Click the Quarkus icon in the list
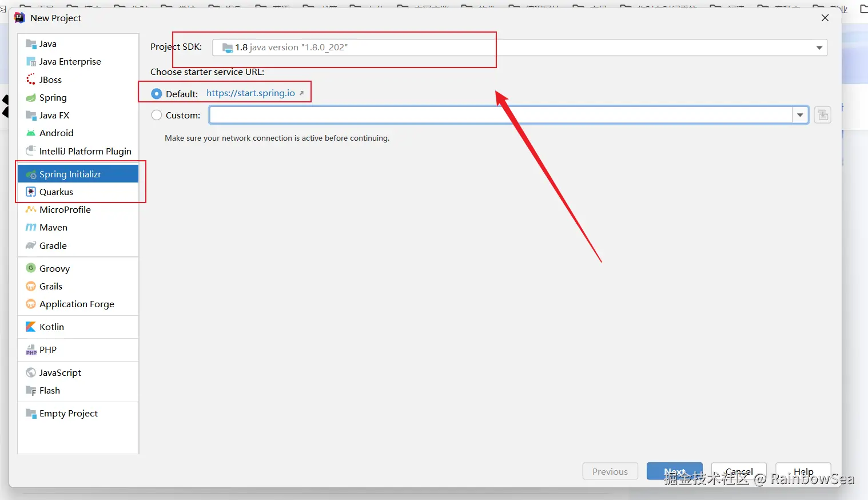This screenshot has width=868, height=500. point(31,192)
